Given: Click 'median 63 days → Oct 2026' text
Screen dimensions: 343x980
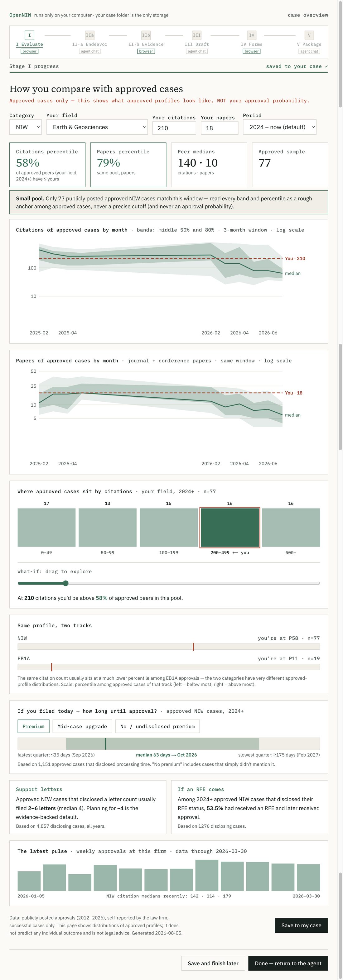Looking at the screenshot, I should coord(167,755).
